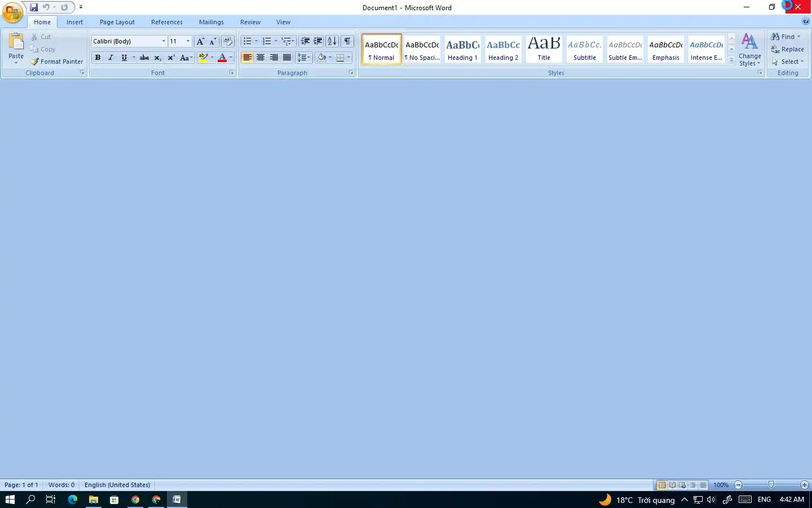The height and width of the screenshot is (508, 812).
Task: Expand the numbering list dropdown
Action: click(276, 41)
